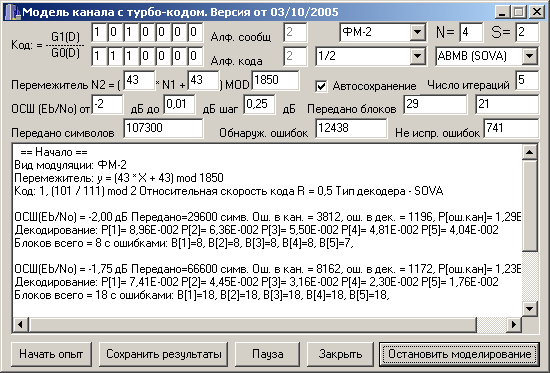Open the 1/2 code rate dropdown
The height and width of the screenshot is (373, 550).
pyautogui.click(x=417, y=56)
